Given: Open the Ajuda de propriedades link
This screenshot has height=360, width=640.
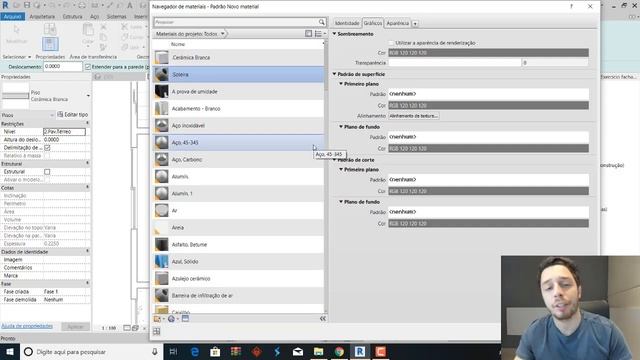Looking at the screenshot, I should coord(27,326).
